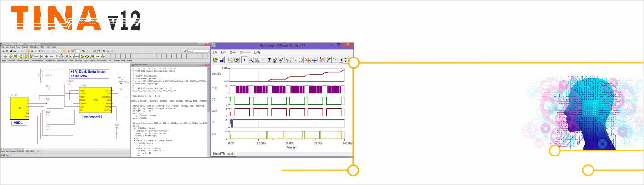Open the zoom percentage dropdown in schematic editor
Viewport: 644px width, 185px height.
click(79, 51)
